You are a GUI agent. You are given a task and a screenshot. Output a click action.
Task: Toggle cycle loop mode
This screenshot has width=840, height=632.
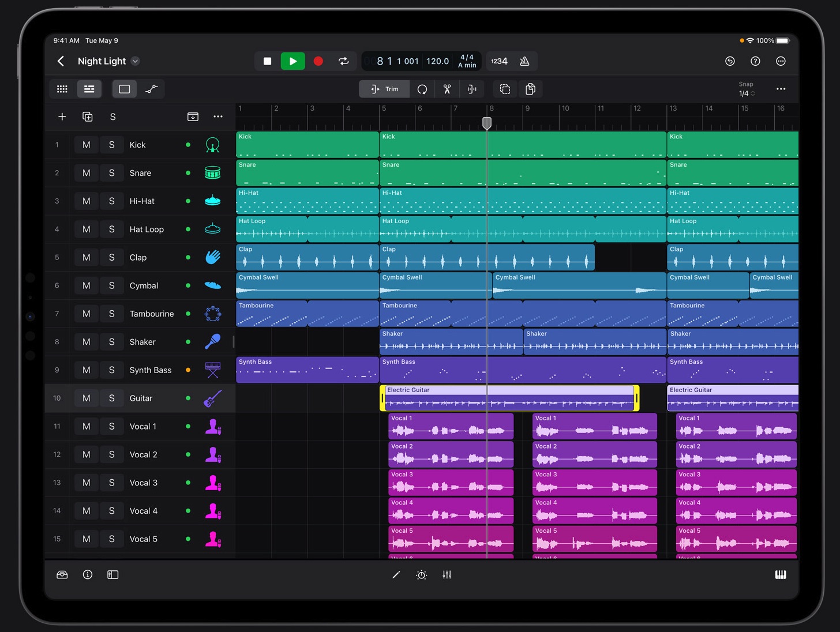[x=344, y=61]
